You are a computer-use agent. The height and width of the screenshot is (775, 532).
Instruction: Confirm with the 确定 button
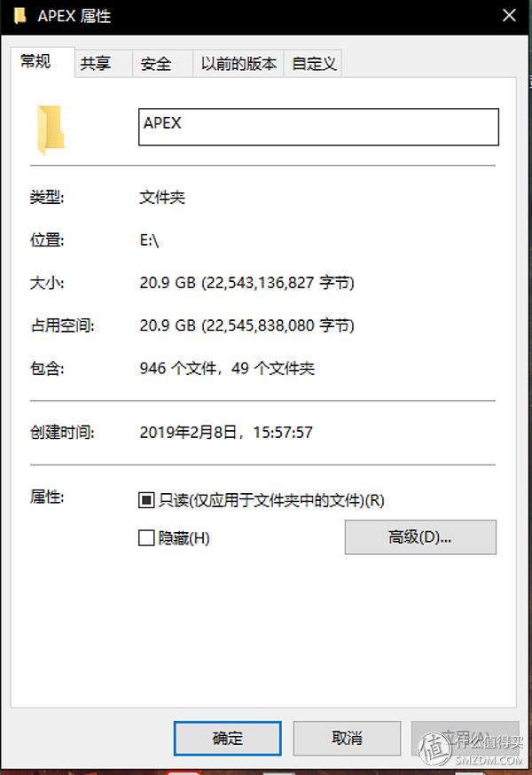tap(228, 738)
